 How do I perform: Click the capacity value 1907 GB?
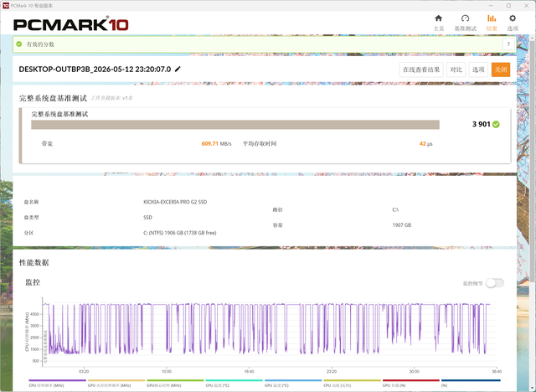point(402,225)
